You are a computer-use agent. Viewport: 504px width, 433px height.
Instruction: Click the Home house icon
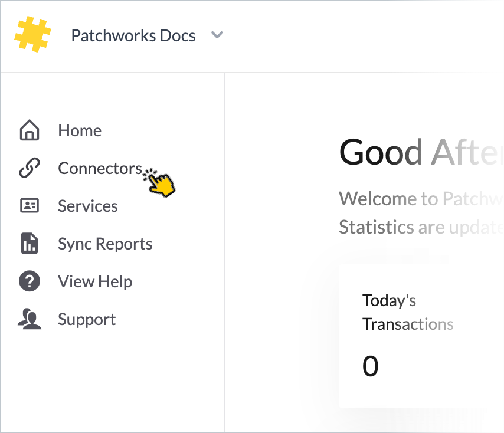coord(30,130)
